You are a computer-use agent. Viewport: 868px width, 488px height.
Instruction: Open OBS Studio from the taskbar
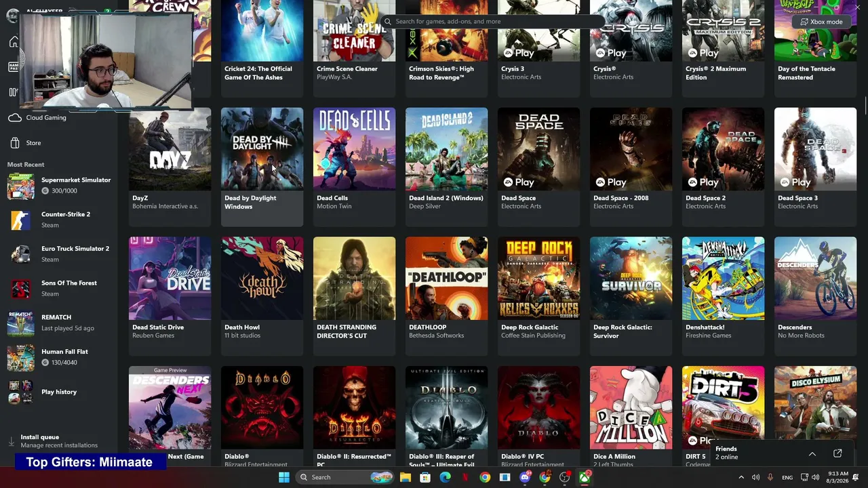point(565,477)
